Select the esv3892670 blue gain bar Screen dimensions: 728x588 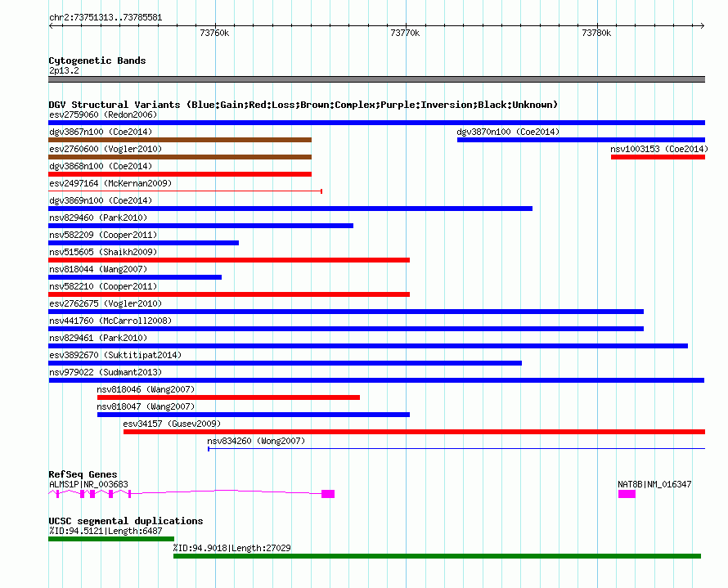(x=285, y=363)
